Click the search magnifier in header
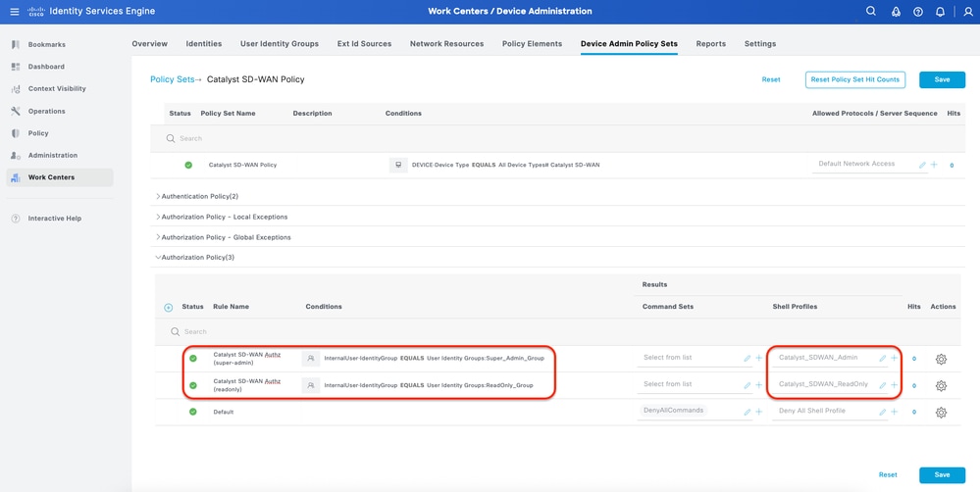Viewport: 980px width, 492px height. pos(871,11)
